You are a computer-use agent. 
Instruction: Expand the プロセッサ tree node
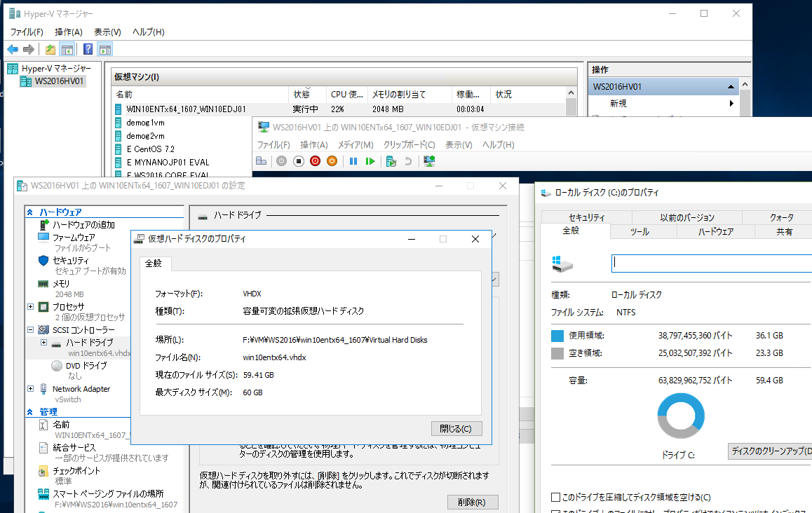tap(31, 306)
